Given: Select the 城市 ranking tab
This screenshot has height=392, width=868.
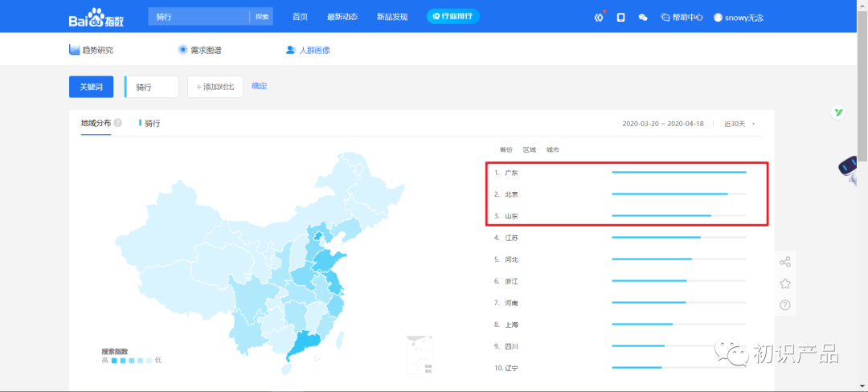Looking at the screenshot, I should [552, 150].
